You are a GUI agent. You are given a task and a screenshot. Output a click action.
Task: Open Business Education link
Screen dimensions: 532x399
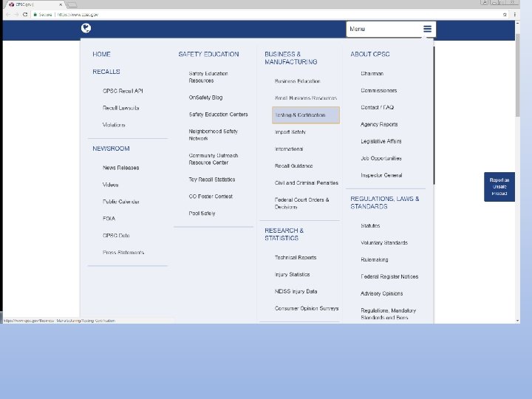click(297, 81)
